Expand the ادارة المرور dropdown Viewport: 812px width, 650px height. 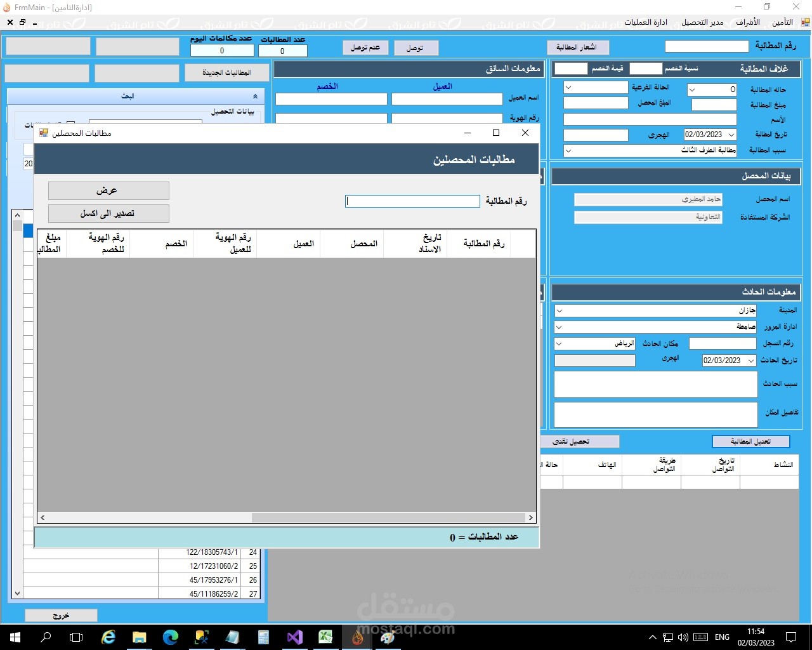tap(560, 327)
